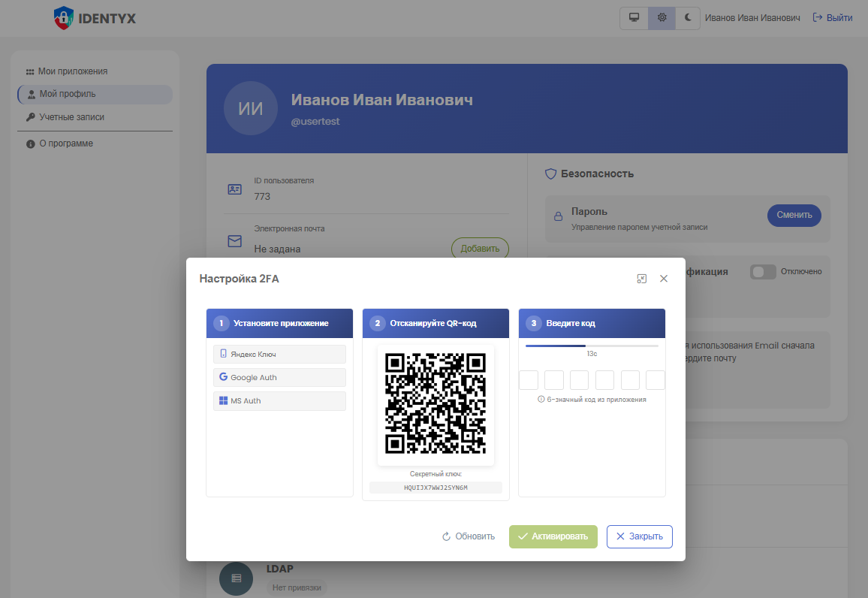Screen dimensions: 868x598
Task: Switch to system theme with monitor icon
Action: [x=634, y=18]
